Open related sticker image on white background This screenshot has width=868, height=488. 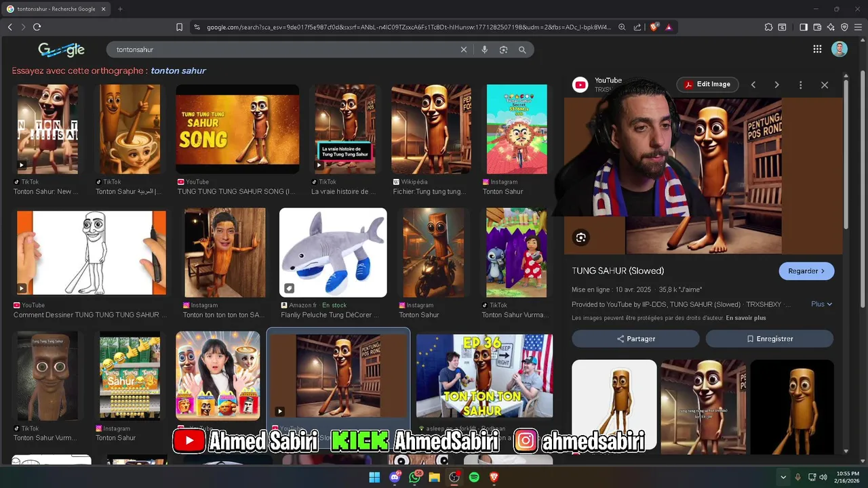pos(614,404)
